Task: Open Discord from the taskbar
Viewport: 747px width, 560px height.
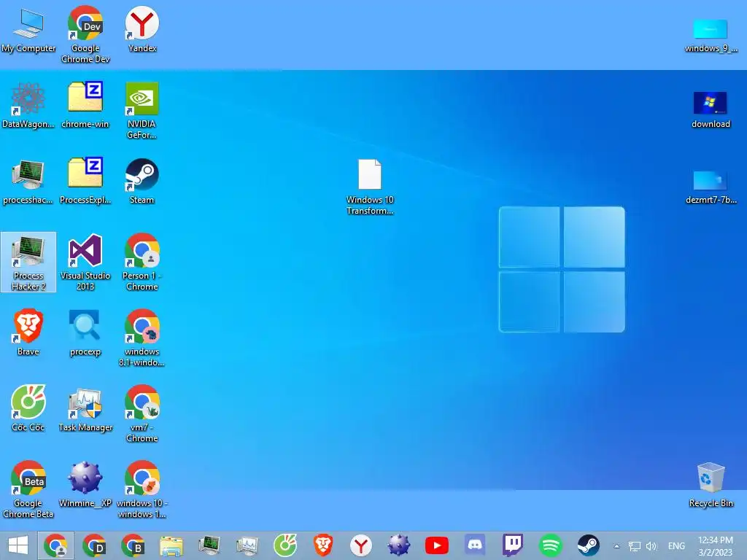Action: 475,545
